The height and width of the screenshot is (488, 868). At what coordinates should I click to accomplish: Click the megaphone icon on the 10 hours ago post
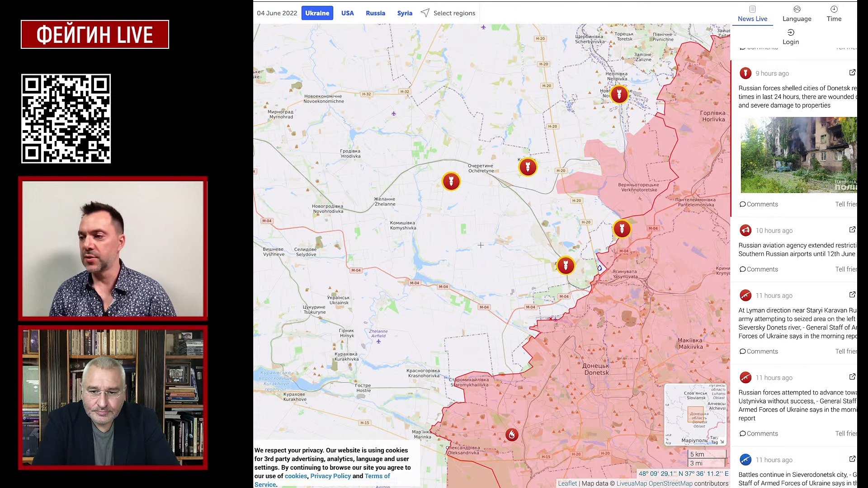[745, 230]
